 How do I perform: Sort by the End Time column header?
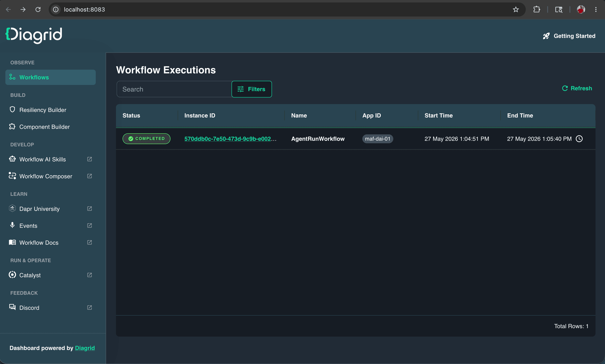coord(520,116)
